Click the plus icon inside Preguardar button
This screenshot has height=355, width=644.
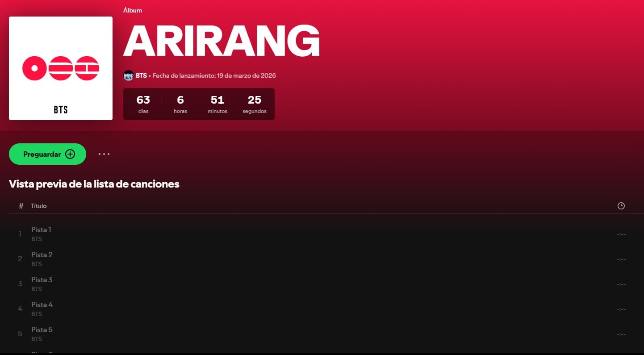(x=70, y=154)
